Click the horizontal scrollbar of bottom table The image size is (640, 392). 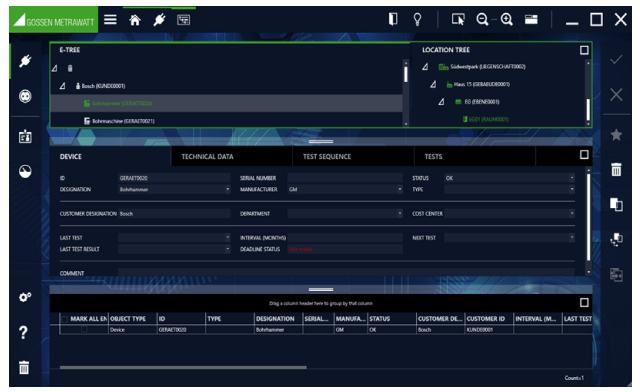click(x=183, y=368)
